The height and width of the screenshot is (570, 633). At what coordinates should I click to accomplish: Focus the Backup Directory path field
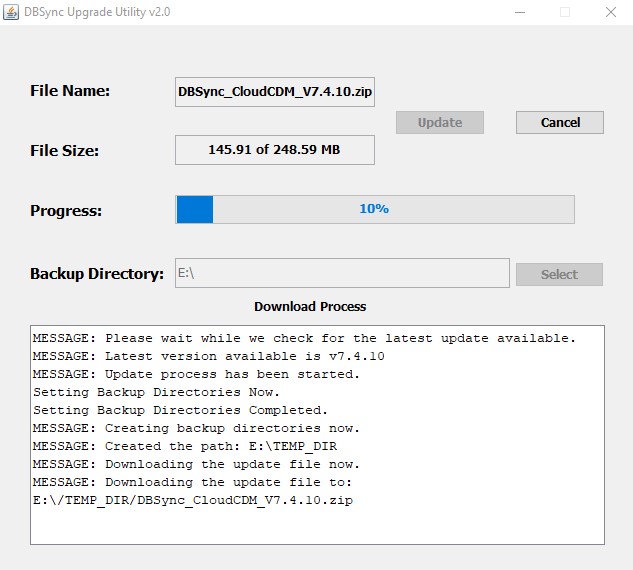(342, 273)
